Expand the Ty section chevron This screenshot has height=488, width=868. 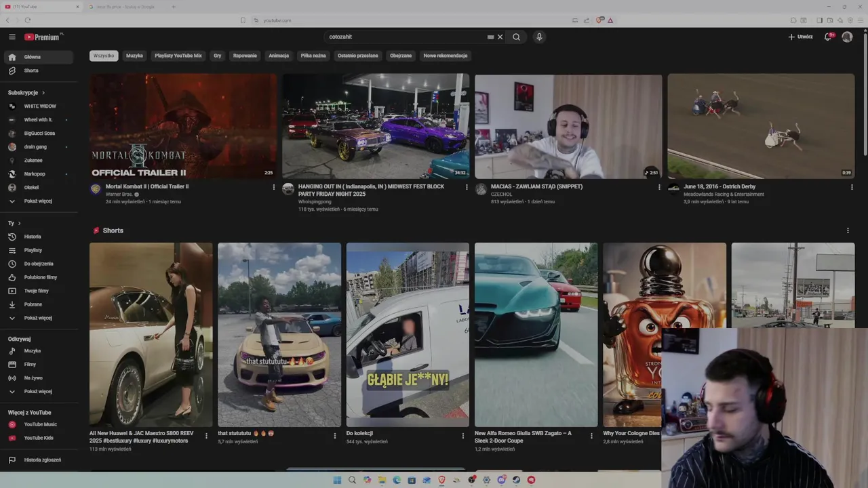(x=19, y=223)
